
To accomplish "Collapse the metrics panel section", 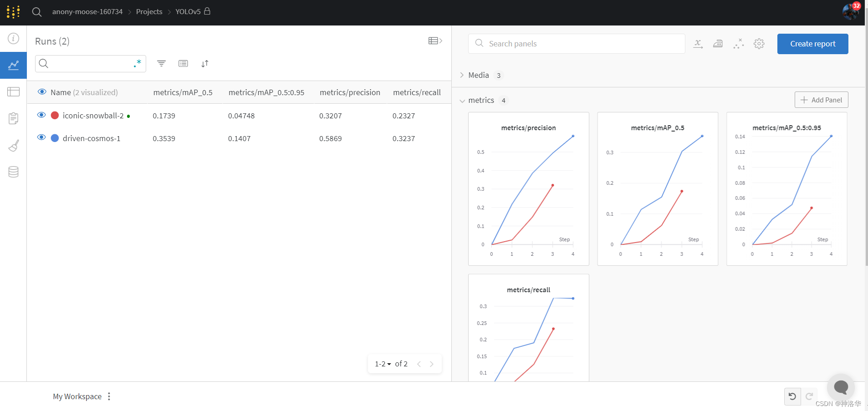I will point(462,101).
